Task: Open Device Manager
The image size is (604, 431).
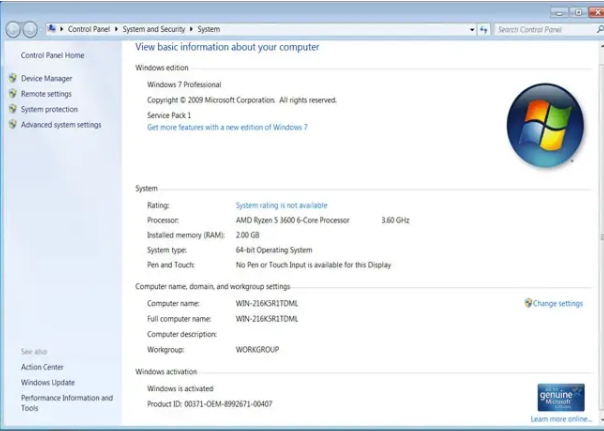Action: coord(47,79)
